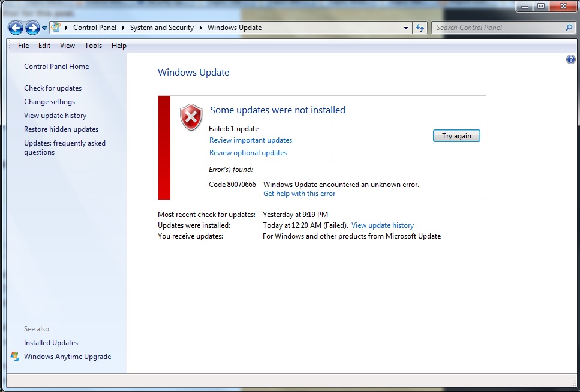Expand the arrow after System and Security
Image resolution: width=580 pixels, height=392 pixels.
201,28
